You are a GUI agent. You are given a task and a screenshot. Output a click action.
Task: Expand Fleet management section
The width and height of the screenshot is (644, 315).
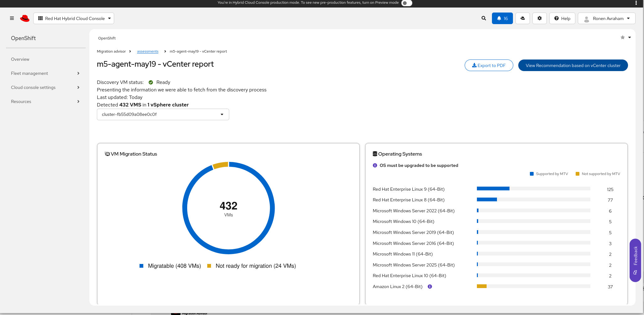45,73
